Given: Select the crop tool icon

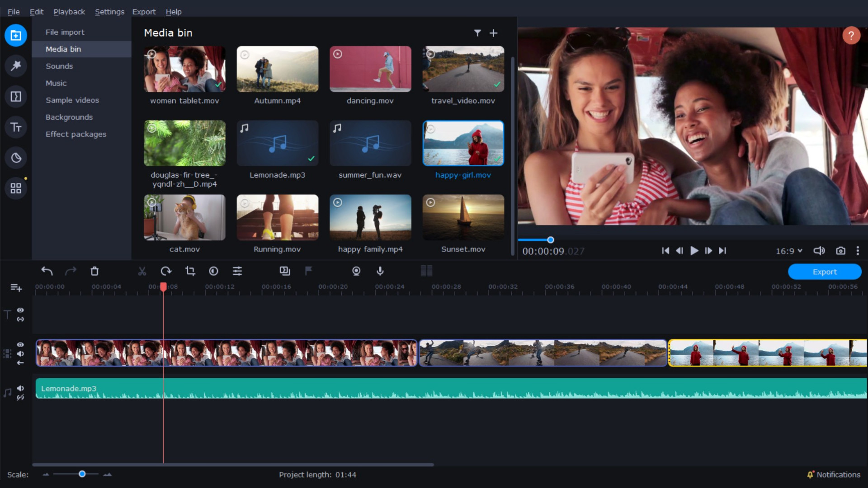Looking at the screenshot, I should (189, 271).
